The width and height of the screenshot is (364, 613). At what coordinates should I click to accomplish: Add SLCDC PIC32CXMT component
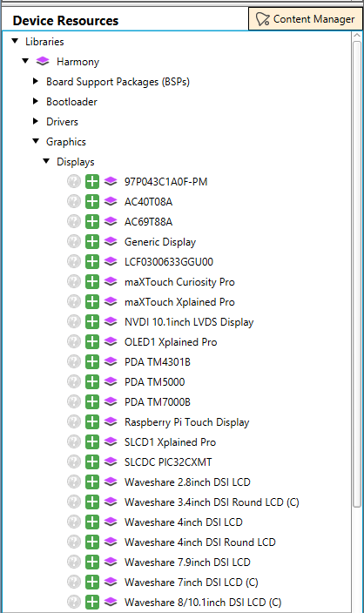[92, 461]
